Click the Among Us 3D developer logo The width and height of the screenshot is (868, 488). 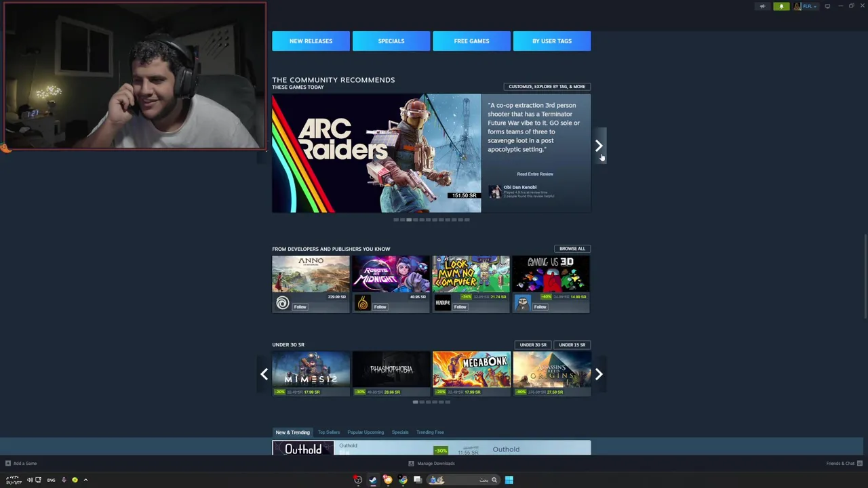click(x=522, y=304)
